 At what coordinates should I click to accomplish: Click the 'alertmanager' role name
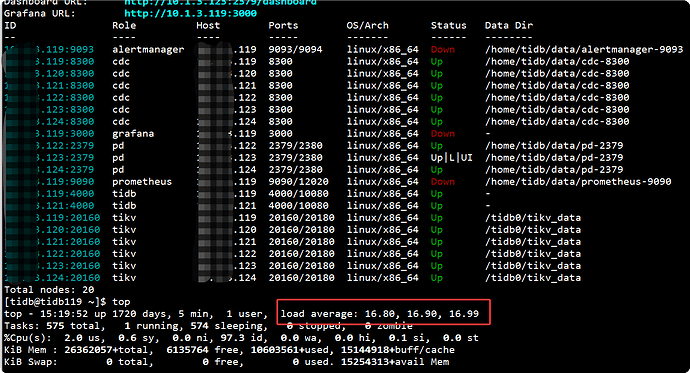(x=148, y=50)
